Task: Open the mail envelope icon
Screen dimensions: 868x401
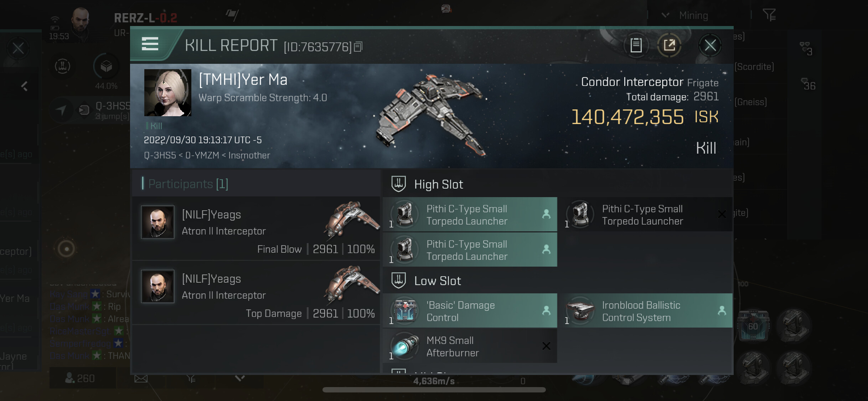Action: pos(141,378)
